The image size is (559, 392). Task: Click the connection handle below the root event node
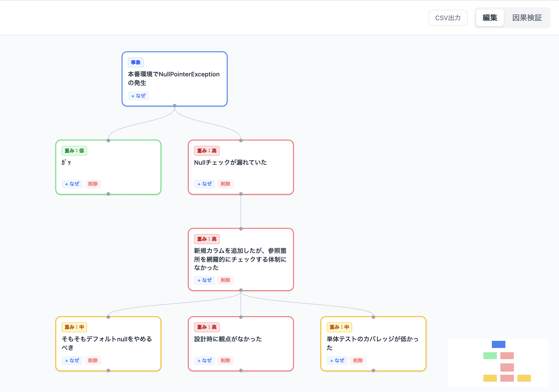(174, 105)
